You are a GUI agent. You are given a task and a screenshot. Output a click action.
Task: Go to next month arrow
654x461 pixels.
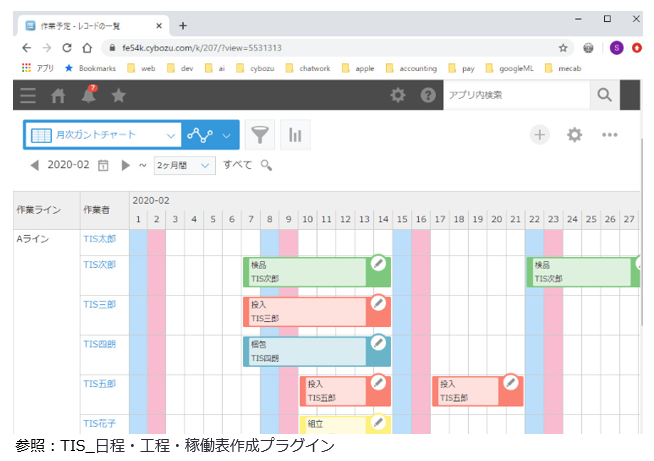[x=125, y=165]
